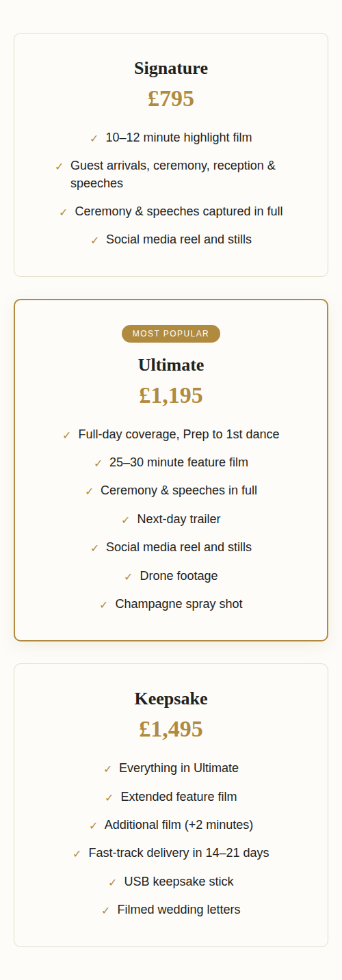
Task: Select the Ultimate package heading
Action: tap(171, 365)
